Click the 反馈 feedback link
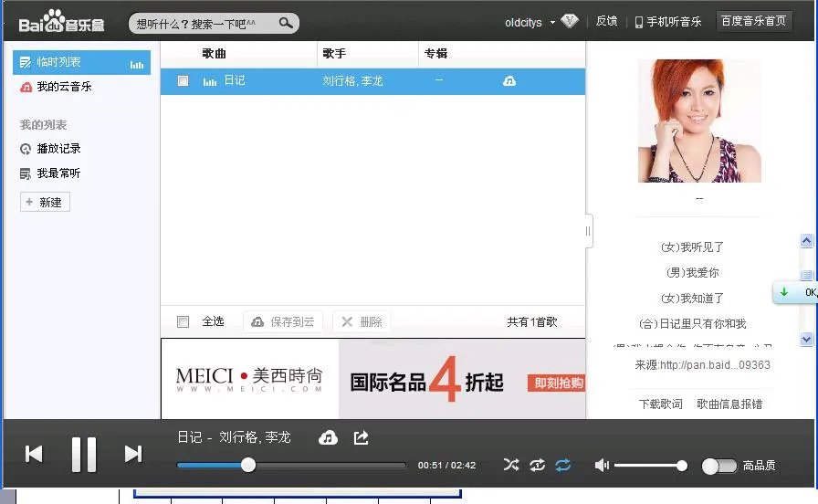 pyautogui.click(x=606, y=21)
